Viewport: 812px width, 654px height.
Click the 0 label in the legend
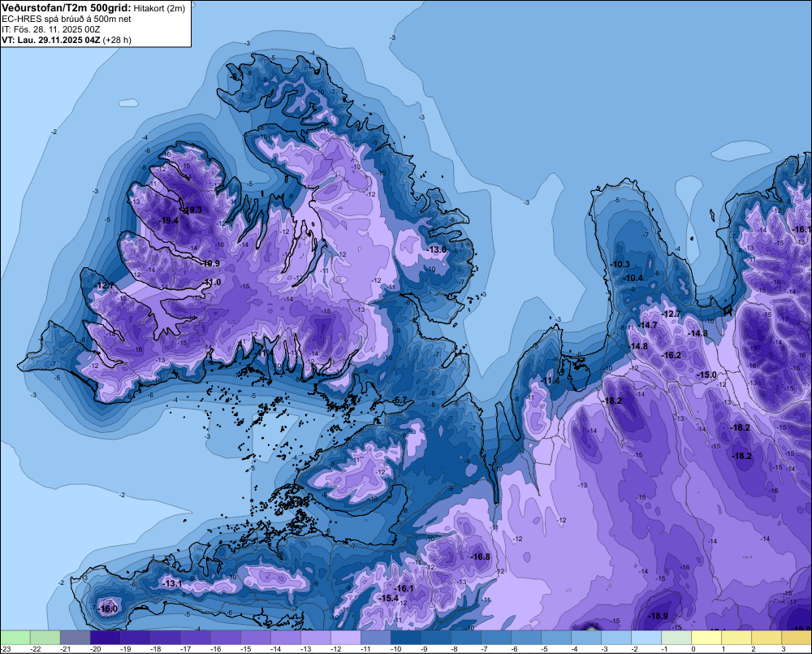click(x=693, y=649)
